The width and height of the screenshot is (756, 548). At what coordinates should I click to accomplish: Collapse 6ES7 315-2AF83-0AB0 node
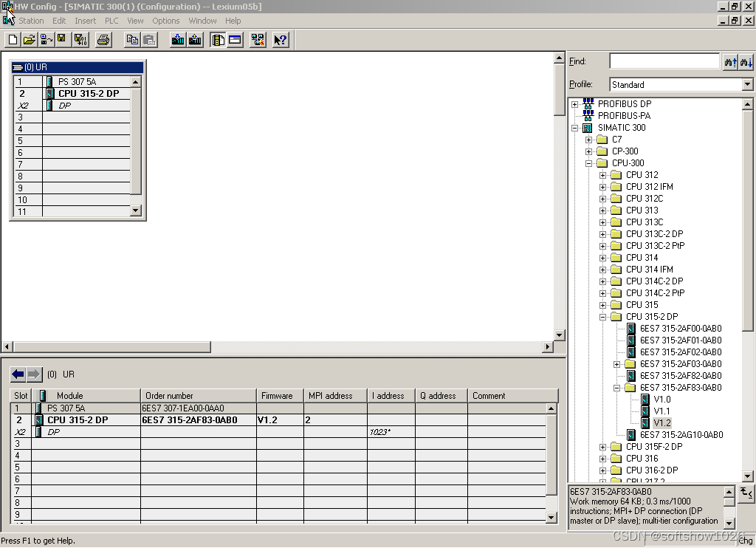point(616,388)
